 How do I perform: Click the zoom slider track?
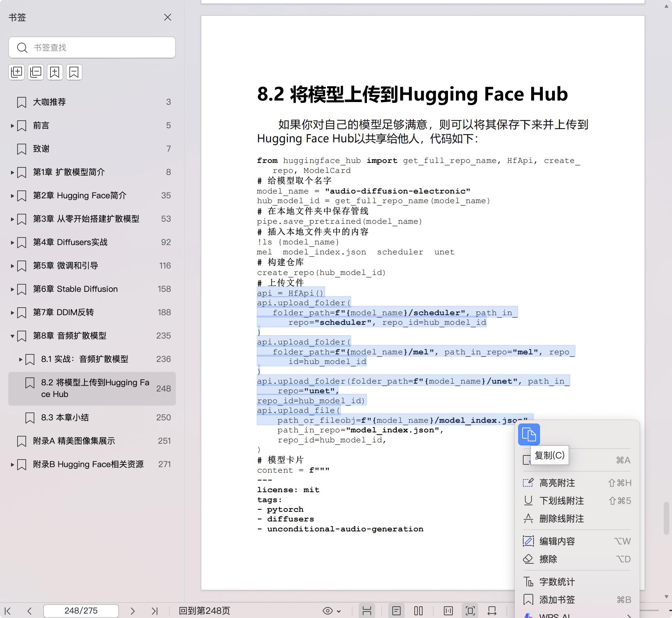click(649, 610)
